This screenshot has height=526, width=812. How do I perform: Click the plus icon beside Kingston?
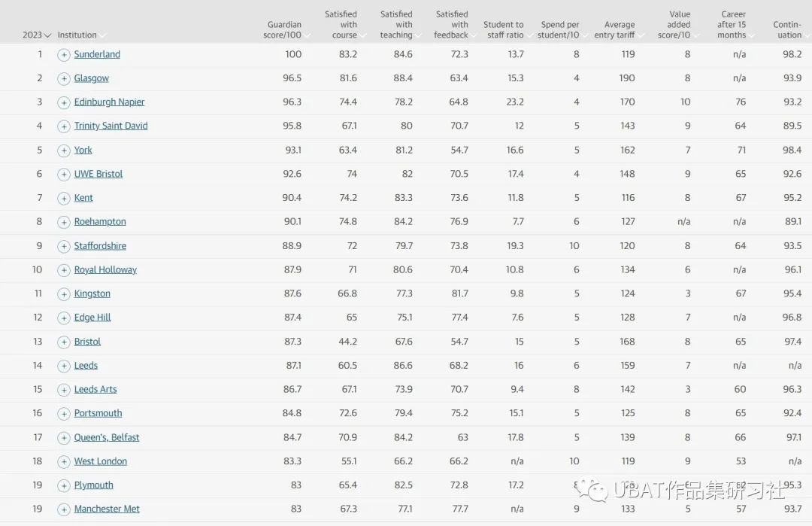[64, 294]
